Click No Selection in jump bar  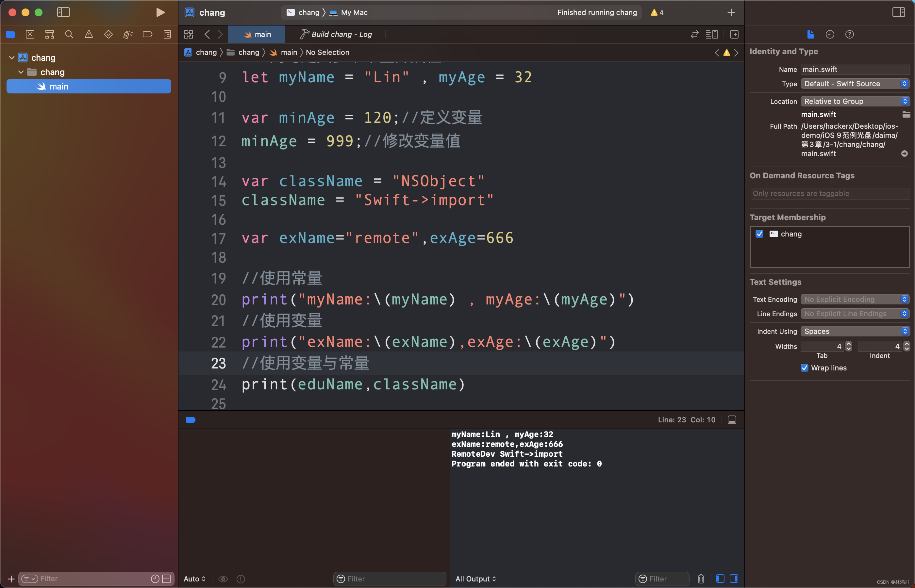tap(328, 52)
